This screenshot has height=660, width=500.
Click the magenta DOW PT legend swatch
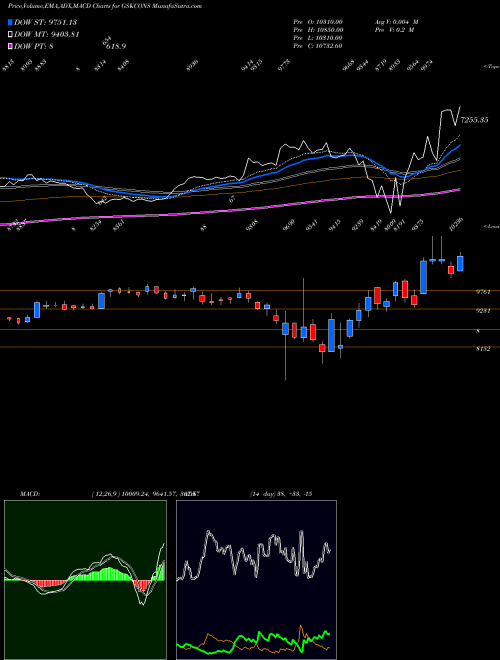tap(10, 46)
